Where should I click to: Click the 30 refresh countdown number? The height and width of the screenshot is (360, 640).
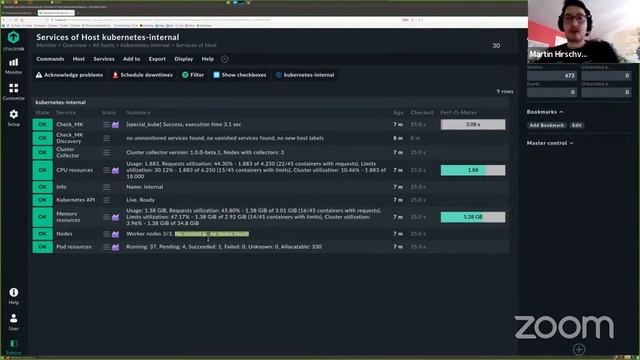496,46
